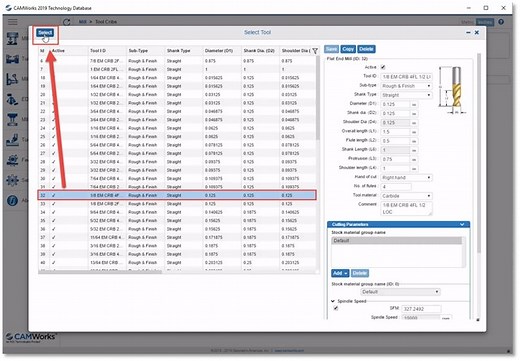Close the Select Tool dialog
The width and height of the screenshot is (520, 361).
coord(477,32)
